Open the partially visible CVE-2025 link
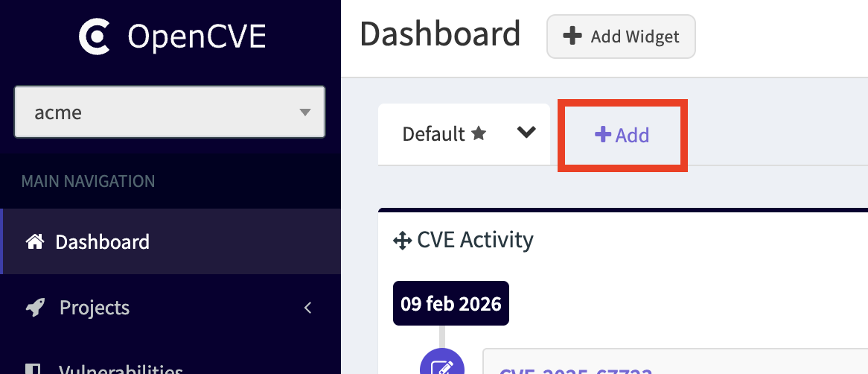This screenshot has height=374, width=868. point(575,370)
